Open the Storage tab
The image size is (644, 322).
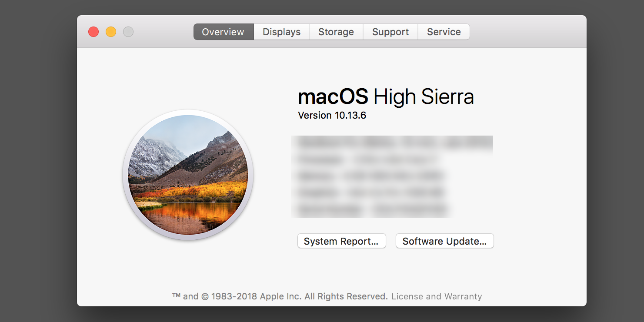click(x=336, y=32)
